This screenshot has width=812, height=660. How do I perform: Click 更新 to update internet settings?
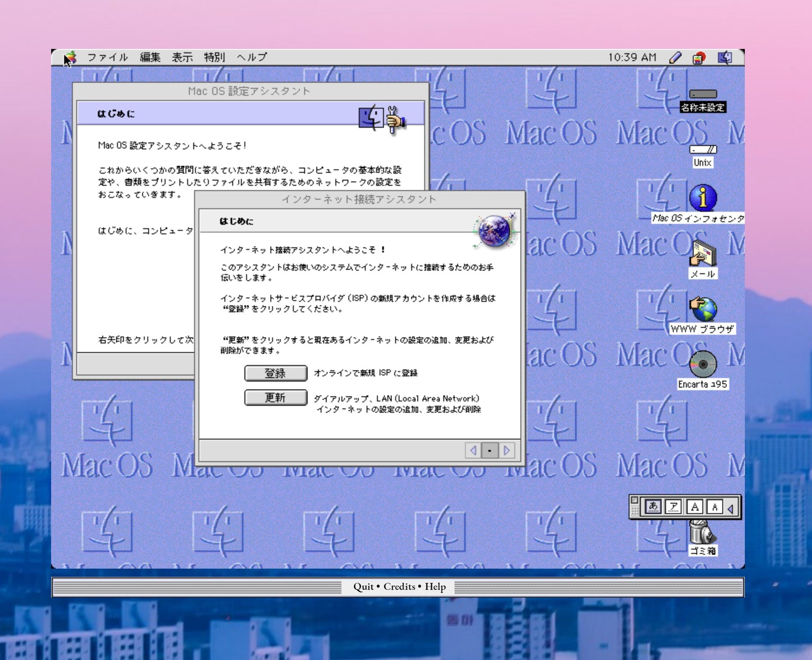coord(276,397)
